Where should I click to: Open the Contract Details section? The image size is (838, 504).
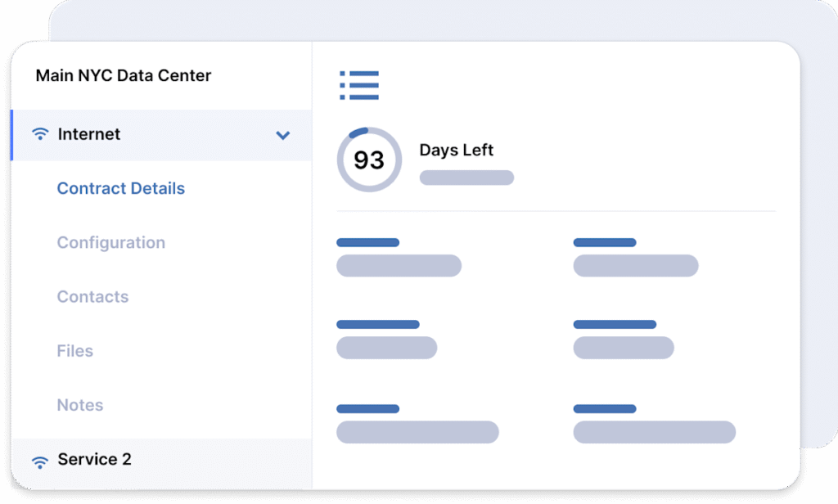(121, 188)
